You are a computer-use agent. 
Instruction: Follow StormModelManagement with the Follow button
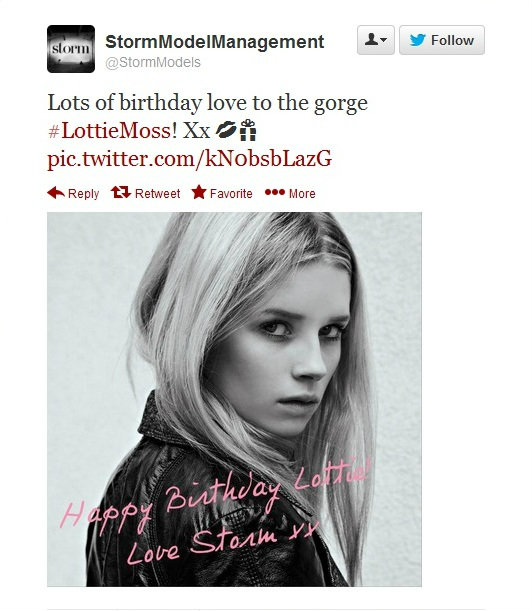(x=442, y=40)
